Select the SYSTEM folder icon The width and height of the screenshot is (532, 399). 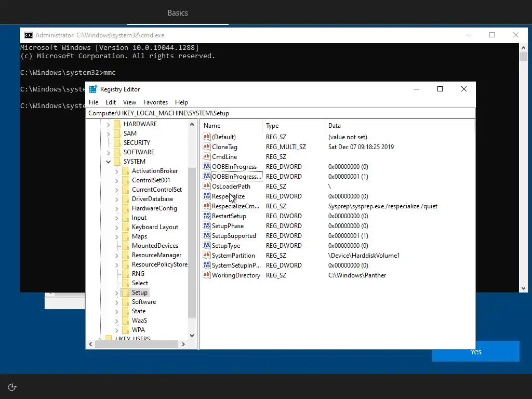point(117,162)
